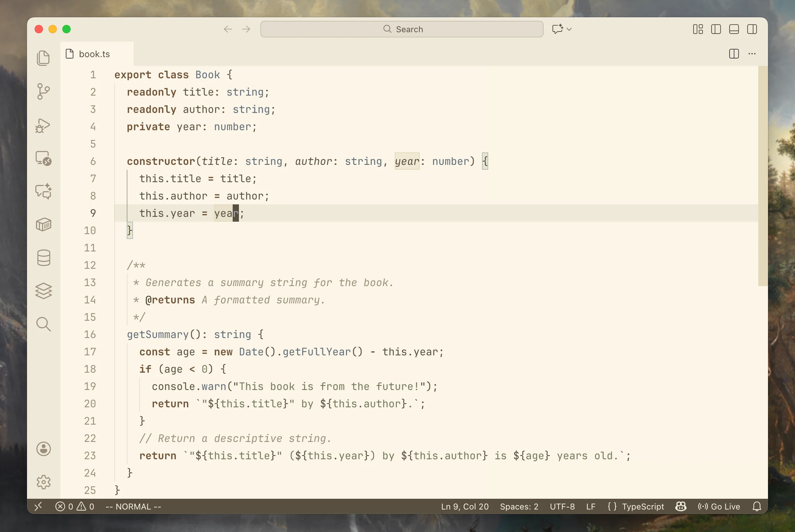This screenshot has height=532, width=795.
Task: Show notifications via the bell icon
Action: 757,506
